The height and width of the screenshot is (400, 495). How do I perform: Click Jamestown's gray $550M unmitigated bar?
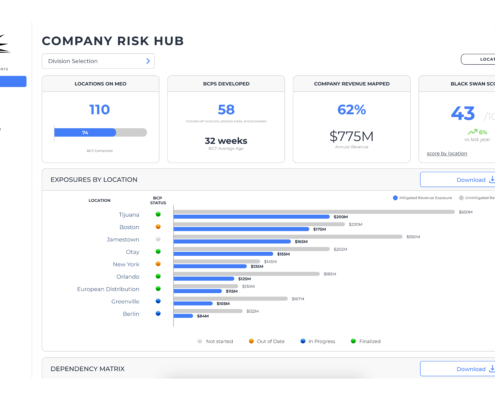coord(288,237)
